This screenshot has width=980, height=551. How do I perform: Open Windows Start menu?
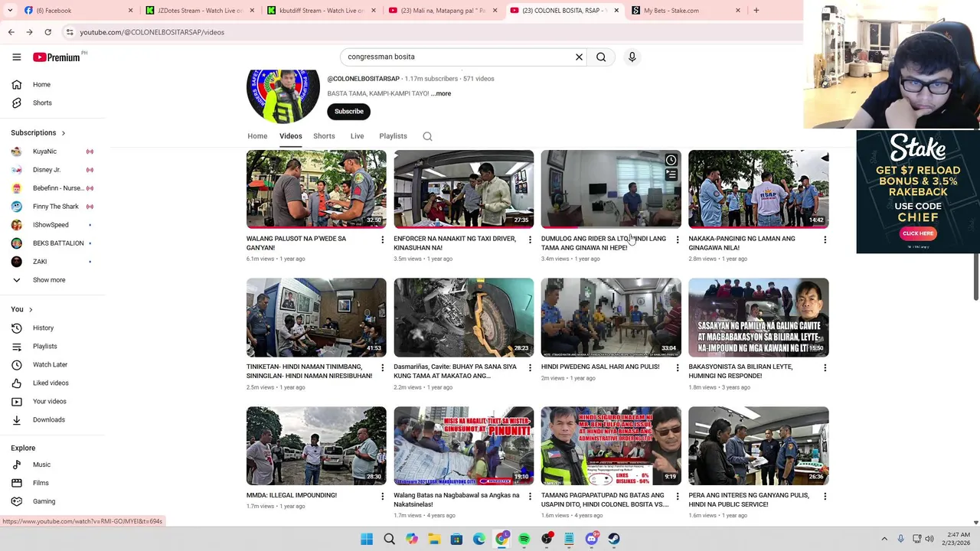click(367, 539)
